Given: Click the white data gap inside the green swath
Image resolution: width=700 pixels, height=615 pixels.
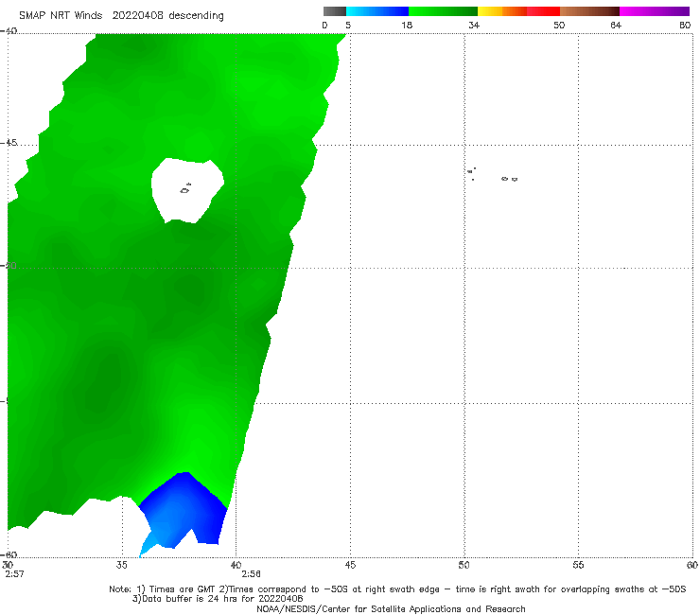Looking at the screenshot, I should 187,190.
